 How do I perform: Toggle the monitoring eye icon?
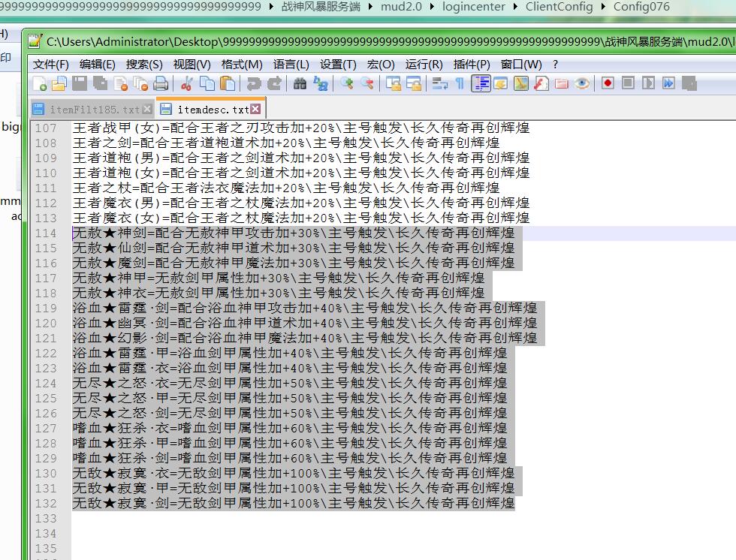(582, 83)
